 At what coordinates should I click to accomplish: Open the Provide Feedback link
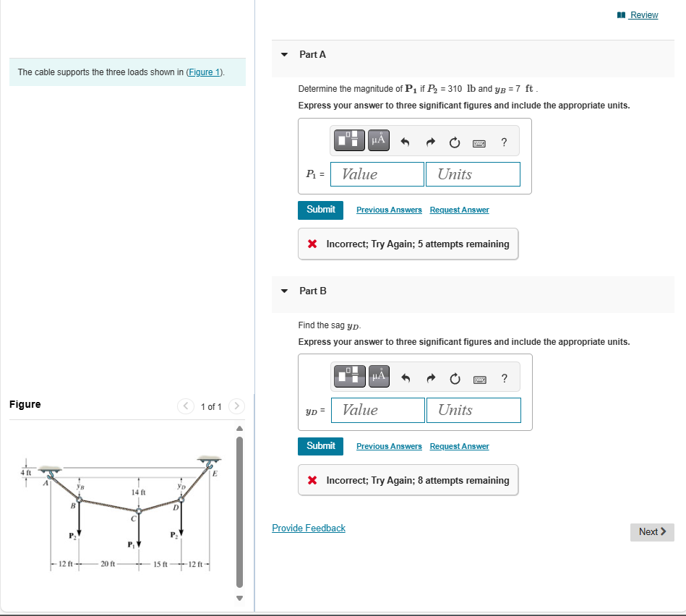(308, 528)
